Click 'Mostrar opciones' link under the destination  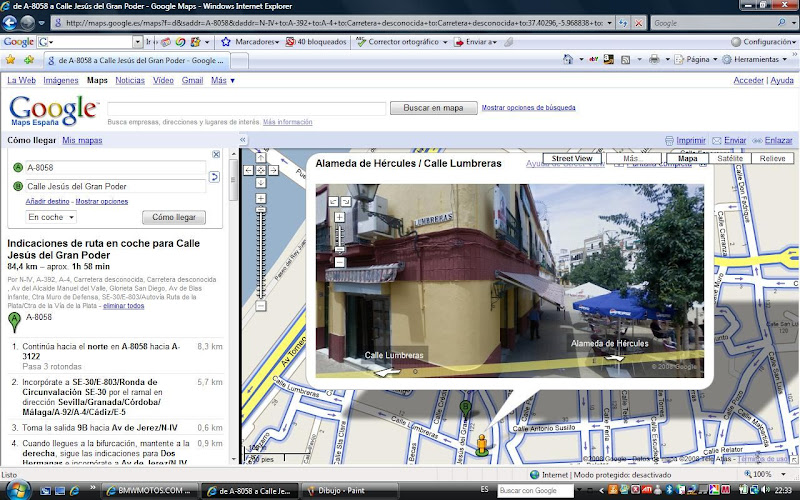coord(102,202)
